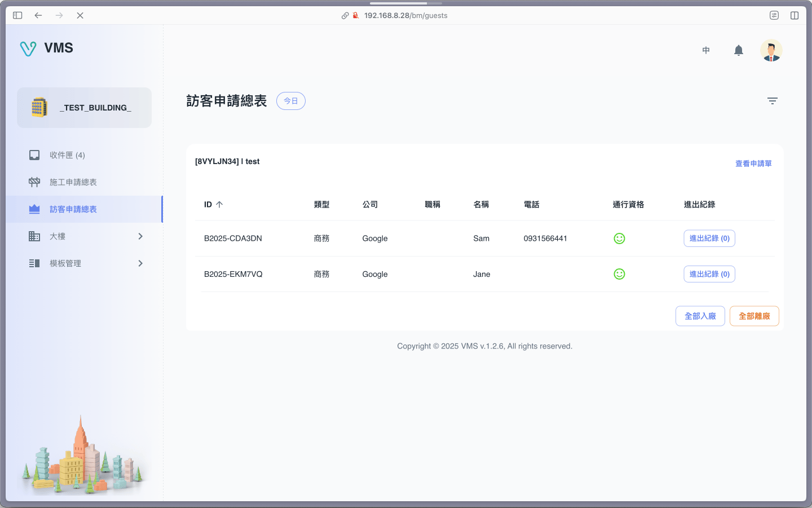Switch language with the 中 toggle

click(x=705, y=51)
